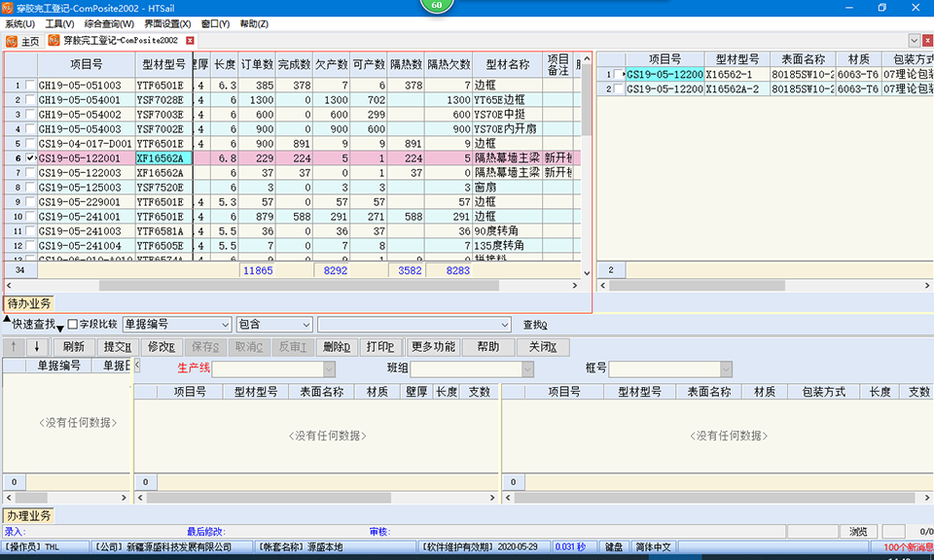934x560 pixels.
Task: Click the 100个新消息 notification
Action: tap(908, 547)
